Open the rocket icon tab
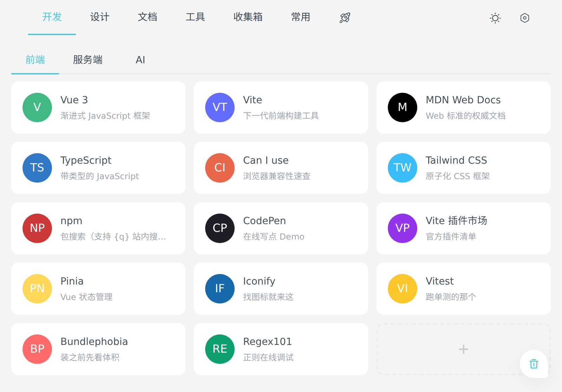 [x=345, y=18]
